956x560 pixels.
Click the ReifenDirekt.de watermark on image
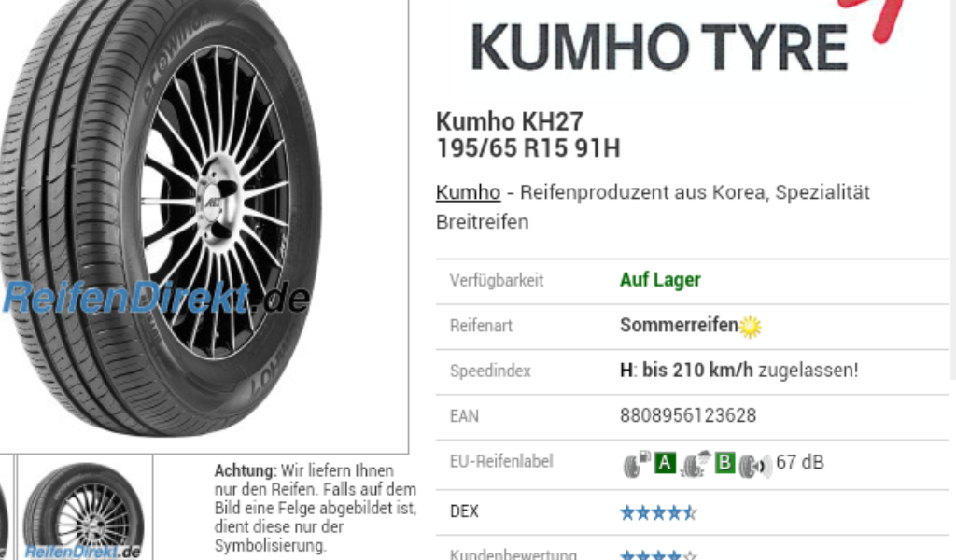[157, 298]
